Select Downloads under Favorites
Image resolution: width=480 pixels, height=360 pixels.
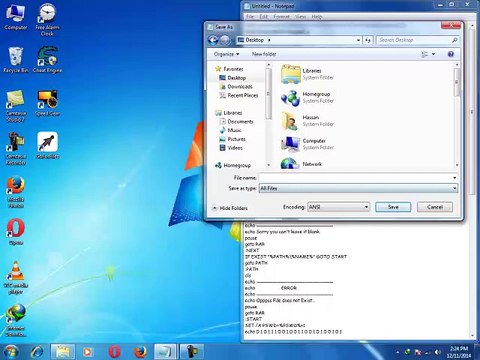[x=236, y=86]
